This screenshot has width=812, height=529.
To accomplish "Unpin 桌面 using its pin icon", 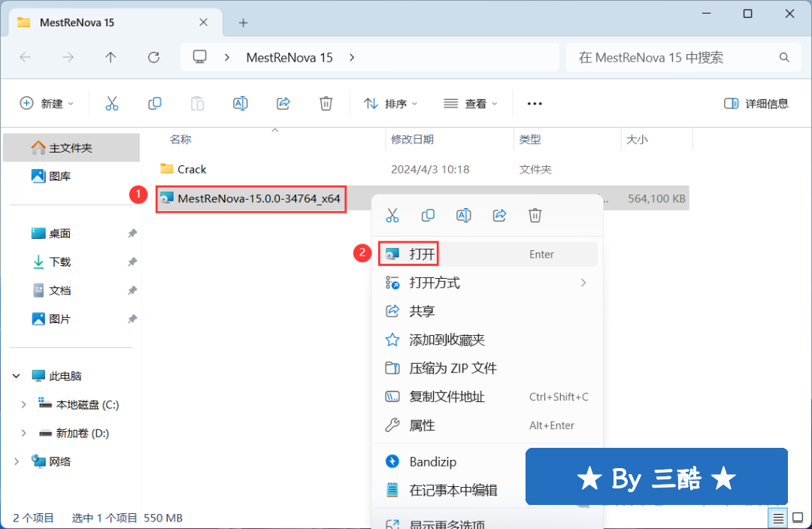I will click(132, 234).
